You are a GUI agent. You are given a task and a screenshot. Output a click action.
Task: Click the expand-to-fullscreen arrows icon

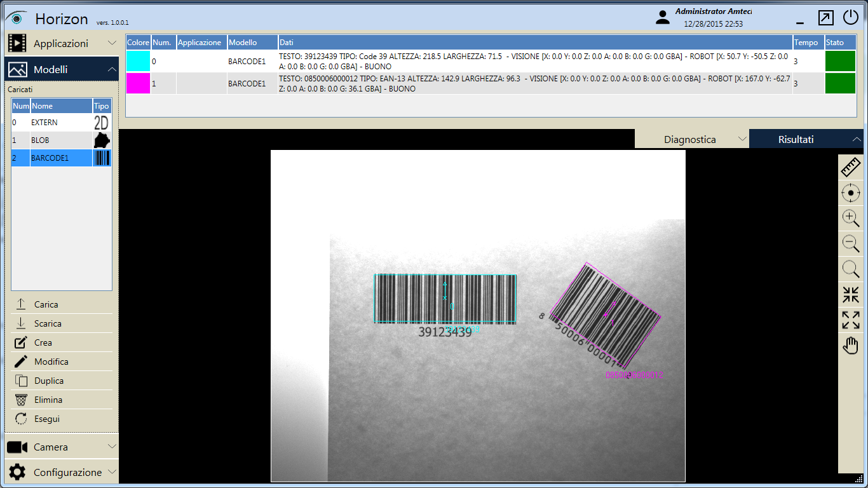[x=851, y=320]
